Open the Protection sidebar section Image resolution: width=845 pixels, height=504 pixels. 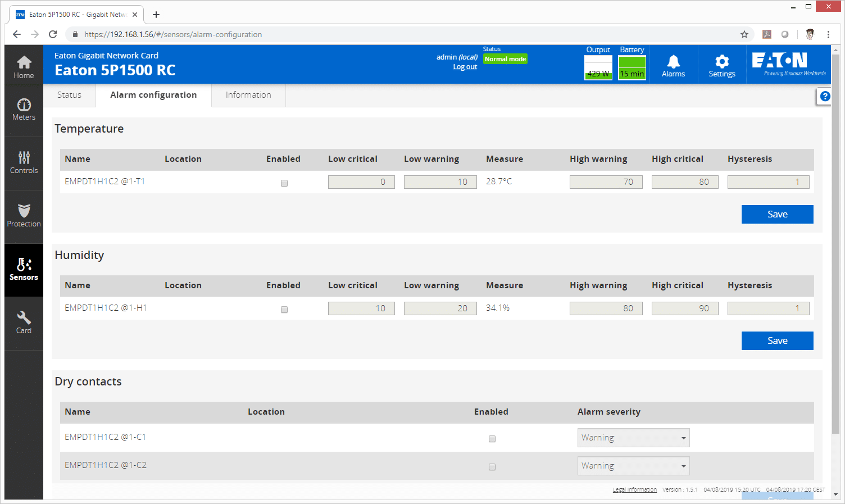[24, 216]
